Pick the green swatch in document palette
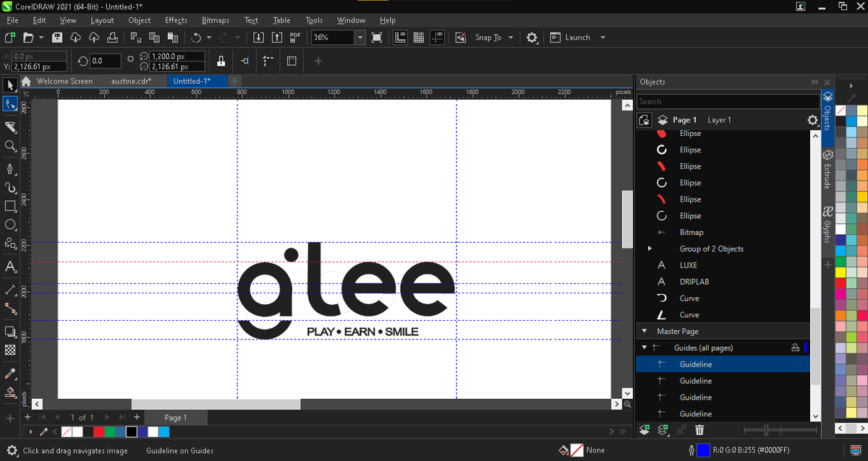This screenshot has width=868, height=461. click(x=109, y=431)
